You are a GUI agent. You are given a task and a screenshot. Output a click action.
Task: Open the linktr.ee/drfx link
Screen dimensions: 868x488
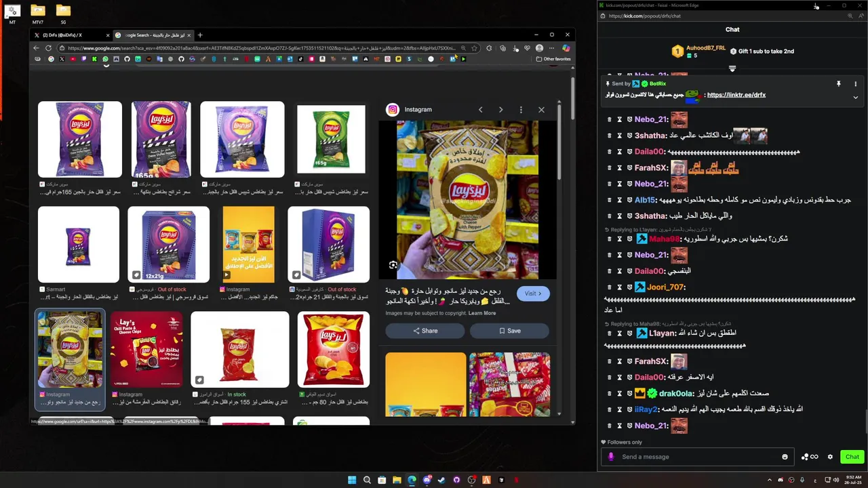point(736,95)
